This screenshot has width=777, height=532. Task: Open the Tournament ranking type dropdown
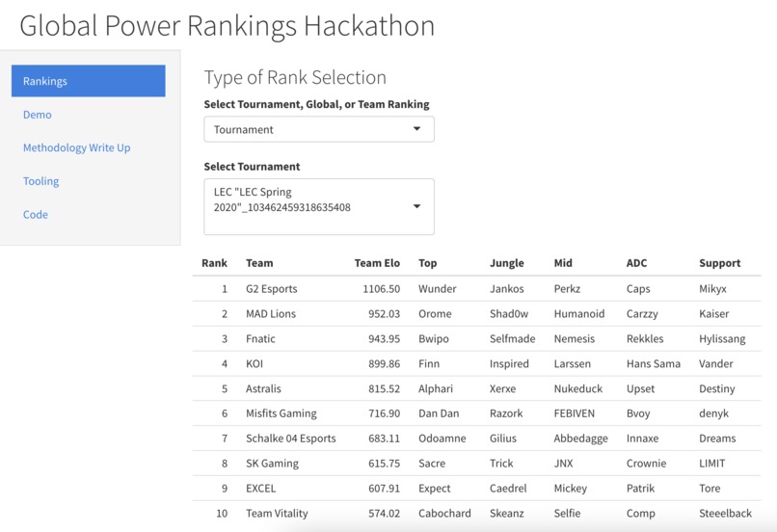[x=319, y=129]
